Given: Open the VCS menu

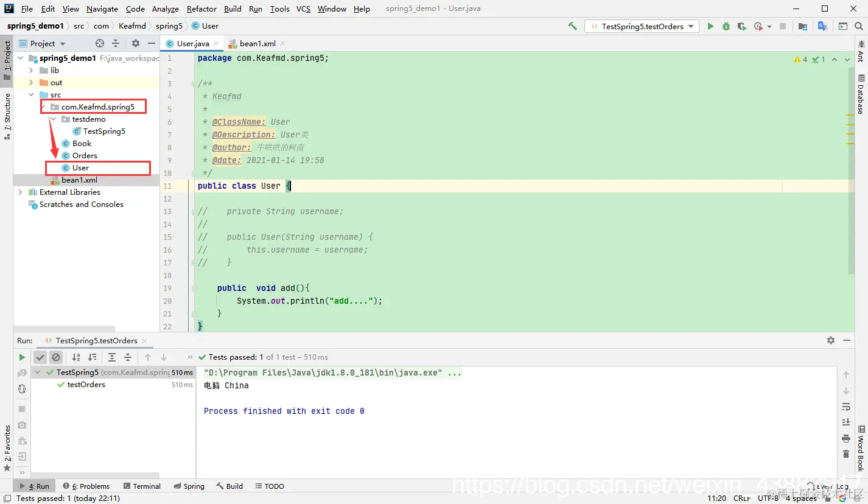Looking at the screenshot, I should 303,9.
